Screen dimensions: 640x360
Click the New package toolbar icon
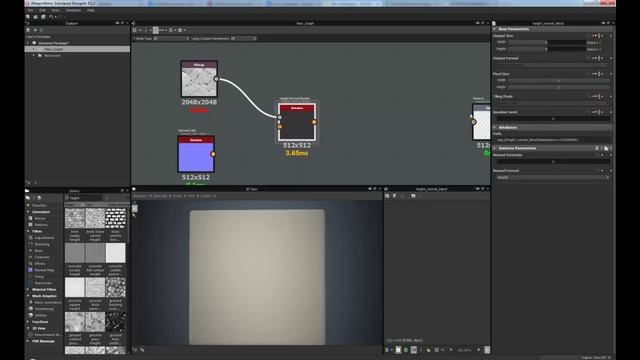[28, 17]
